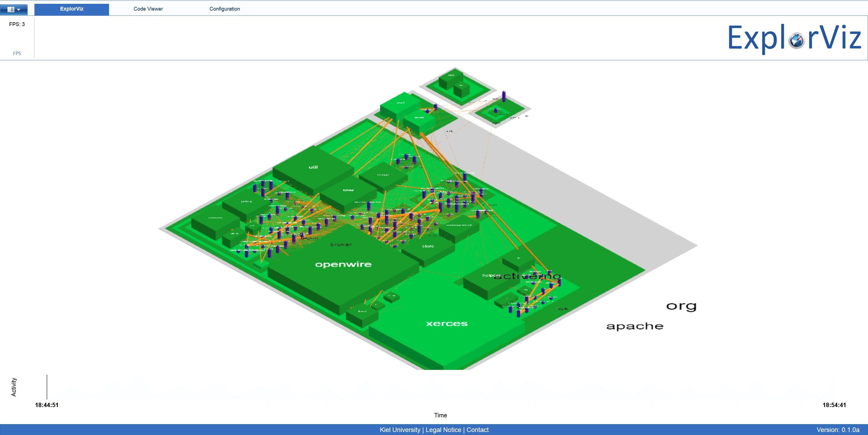Open the Code Viewer tab
868x435 pixels.
click(x=148, y=9)
